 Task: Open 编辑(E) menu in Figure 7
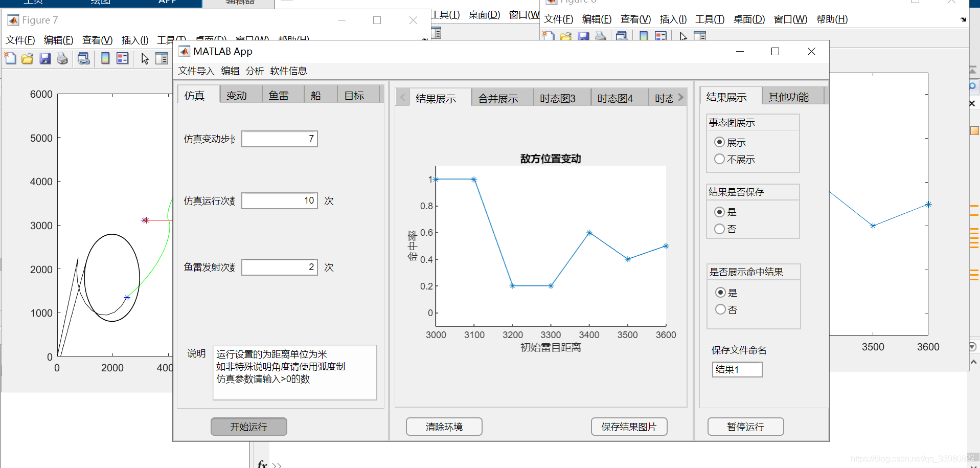point(59,40)
